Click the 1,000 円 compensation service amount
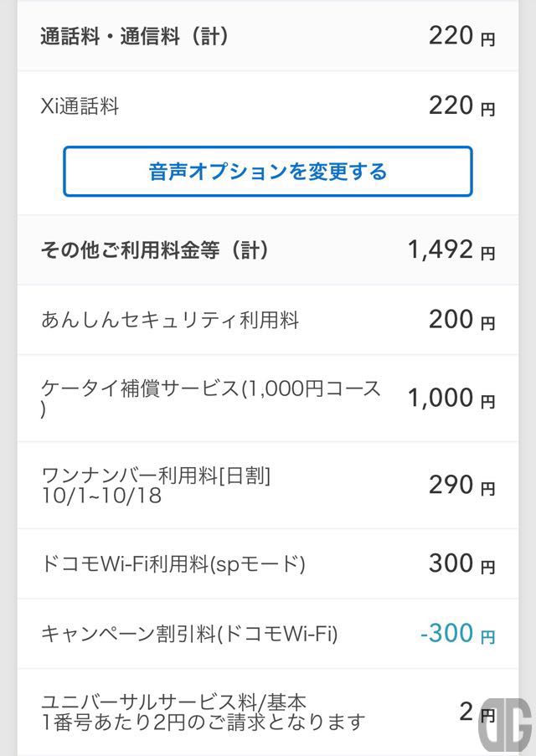Image resolution: width=536 pixels, height=756 pixels. pyautogui.click(x=451, y=399)
